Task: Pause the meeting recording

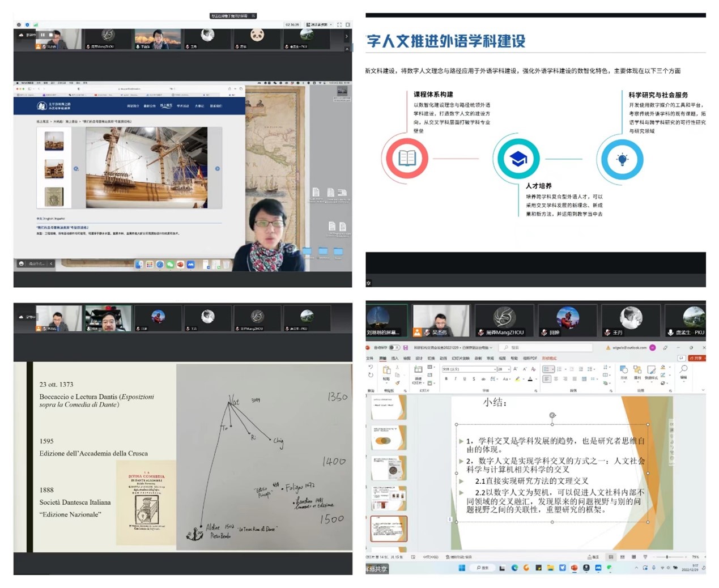Action: (x=42, y=35)
